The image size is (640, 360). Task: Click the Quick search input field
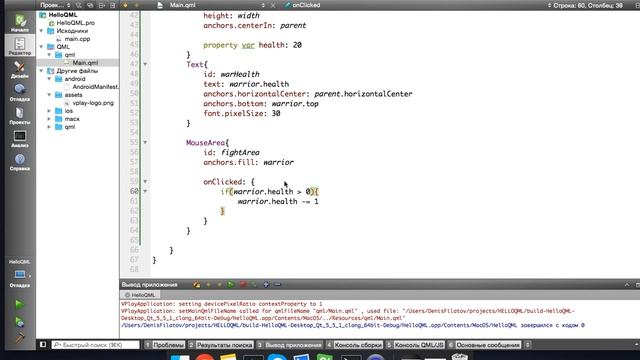click(x=96, y=345)
